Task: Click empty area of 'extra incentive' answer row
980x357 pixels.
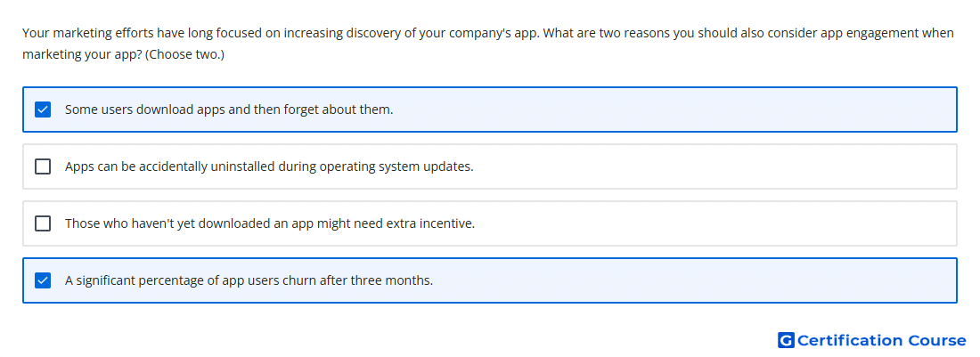Action: 713,223
